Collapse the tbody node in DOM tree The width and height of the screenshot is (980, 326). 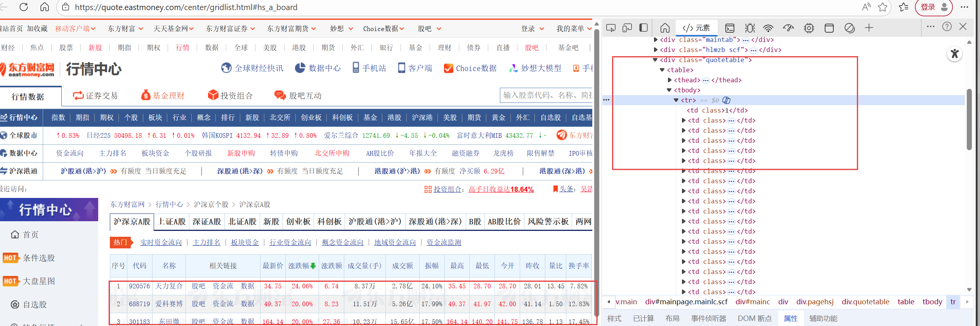point(669,90)
